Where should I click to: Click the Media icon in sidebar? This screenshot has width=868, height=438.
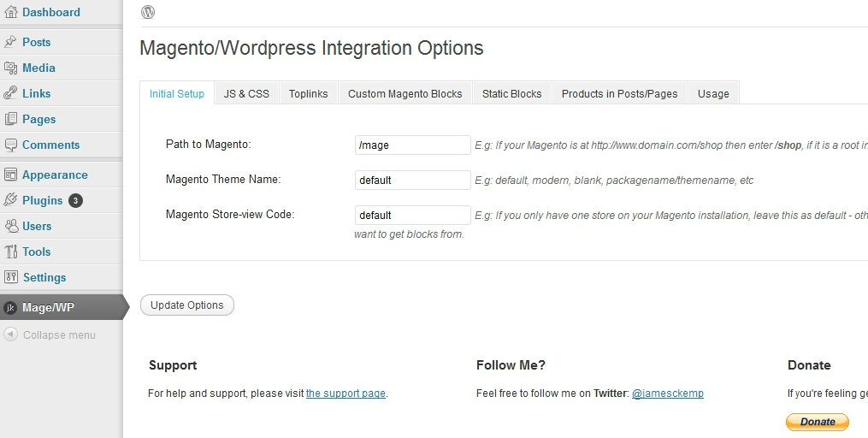(10, 68)
